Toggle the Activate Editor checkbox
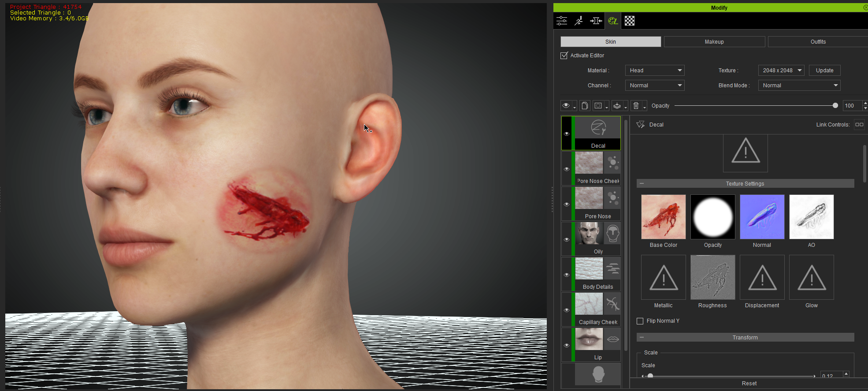Image resolution: width=868 pixels, height=391 pixels. tap(564, 56)
